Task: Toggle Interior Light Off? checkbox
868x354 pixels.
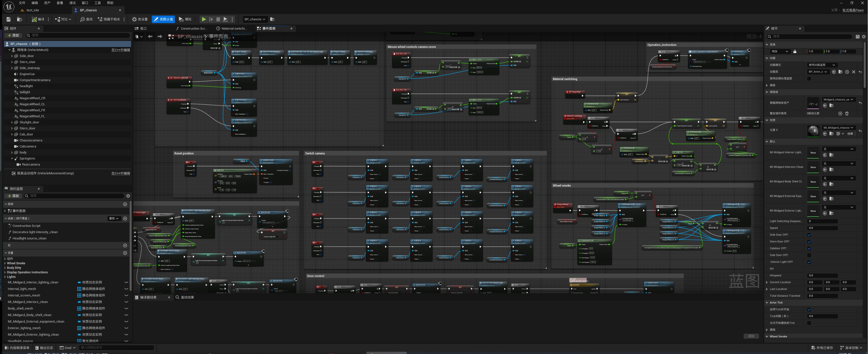Action: click(x=809, y=262)
